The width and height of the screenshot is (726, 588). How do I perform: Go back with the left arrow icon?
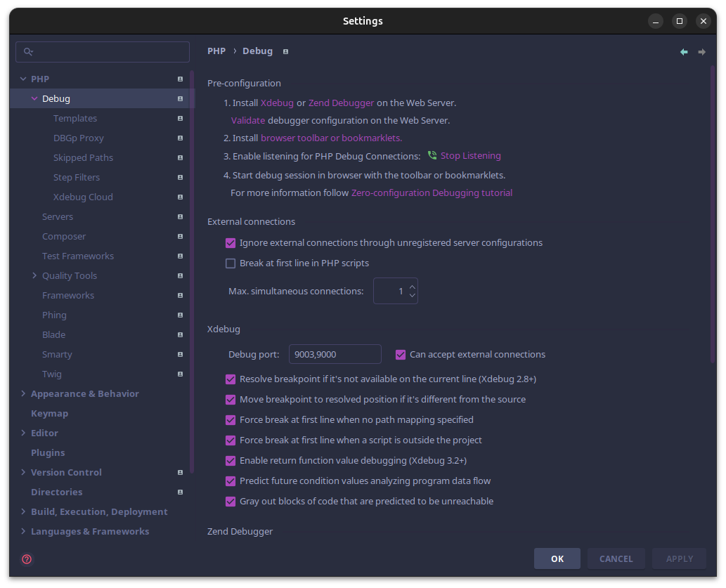coord(684,52)
